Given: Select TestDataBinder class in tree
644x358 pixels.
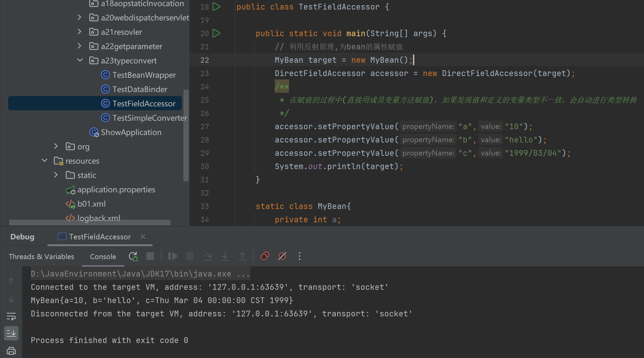Looking at the screenshot, I should [x=140, y=89].
